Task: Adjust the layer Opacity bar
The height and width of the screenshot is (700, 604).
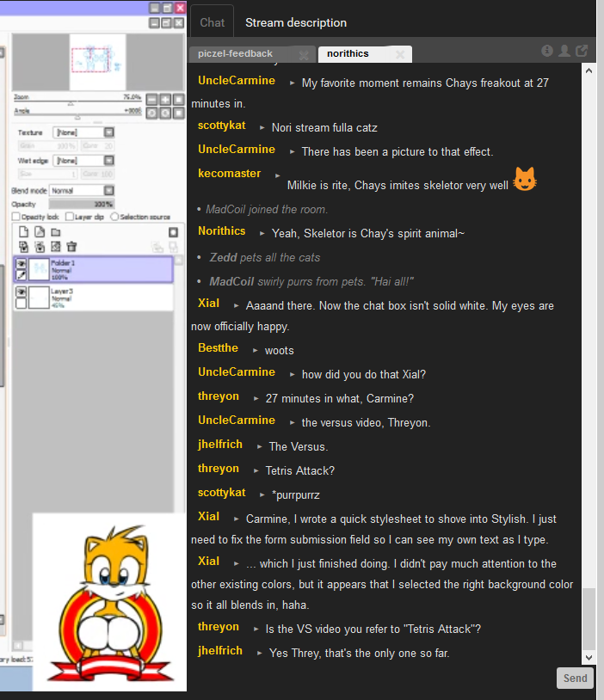Action: 81,204
